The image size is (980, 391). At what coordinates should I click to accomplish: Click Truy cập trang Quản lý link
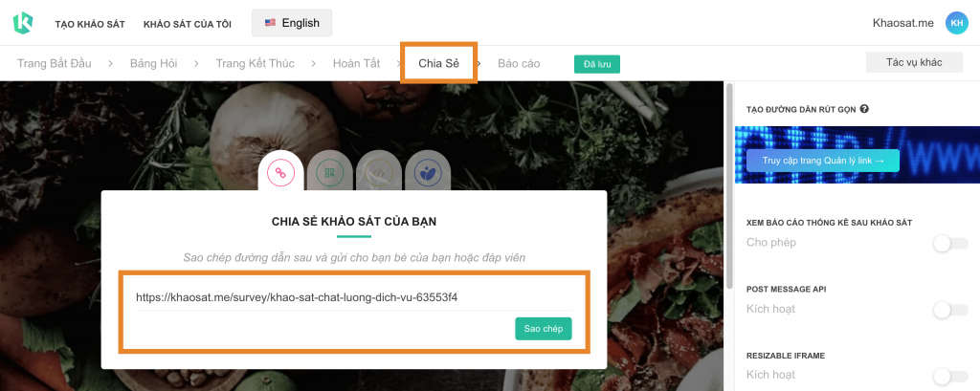[822, 161]
